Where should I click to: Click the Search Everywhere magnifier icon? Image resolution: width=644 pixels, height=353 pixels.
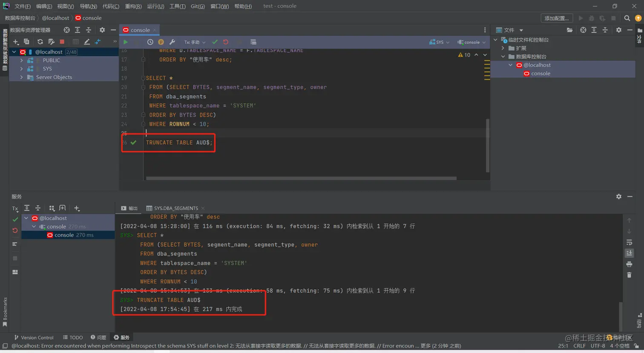coord(627,18)
